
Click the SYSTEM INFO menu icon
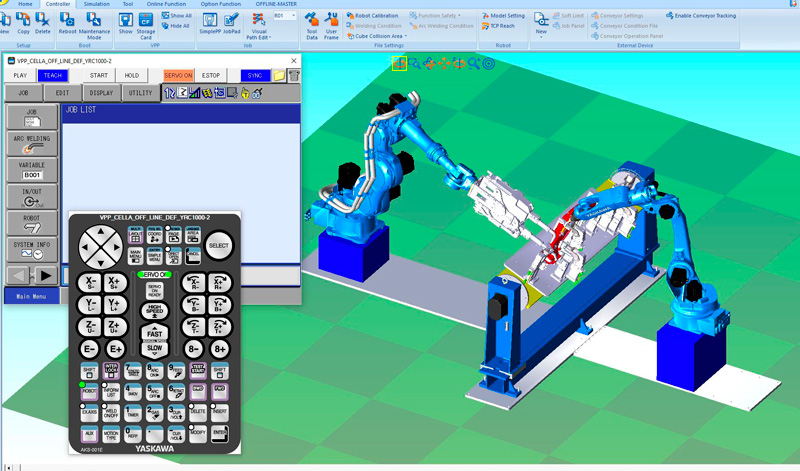click(x=31, y=249)
